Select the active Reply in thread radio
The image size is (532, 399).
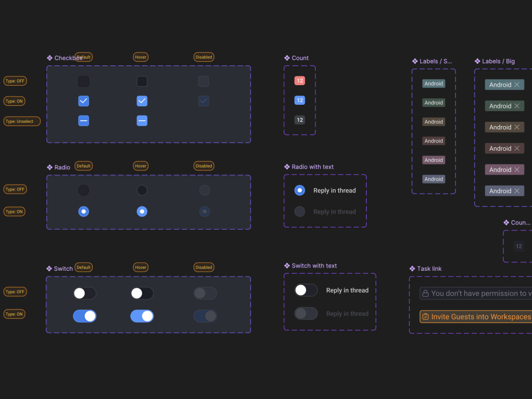point(300,190)
